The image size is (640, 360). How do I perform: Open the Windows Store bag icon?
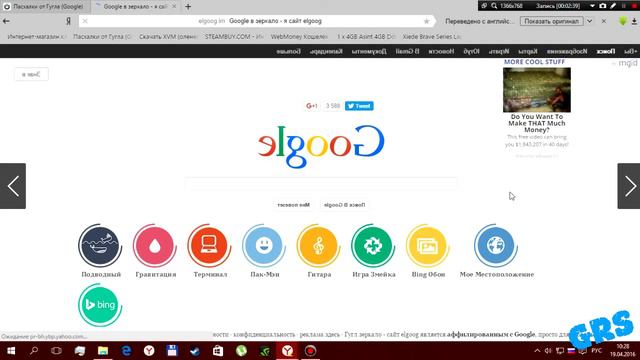click(x=218, y=351)
